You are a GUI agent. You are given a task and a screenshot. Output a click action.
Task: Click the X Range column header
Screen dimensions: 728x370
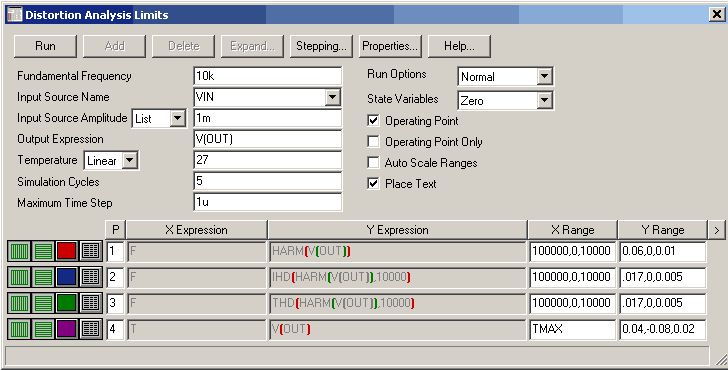pos(572,230)
